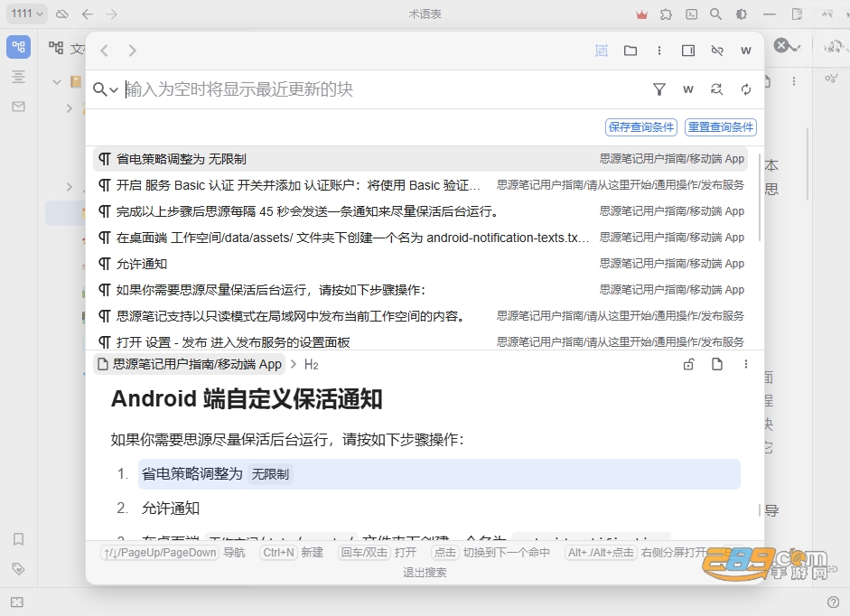
Task: Select result 省电策略调整为 无限制
Action: tap(420, 159)
